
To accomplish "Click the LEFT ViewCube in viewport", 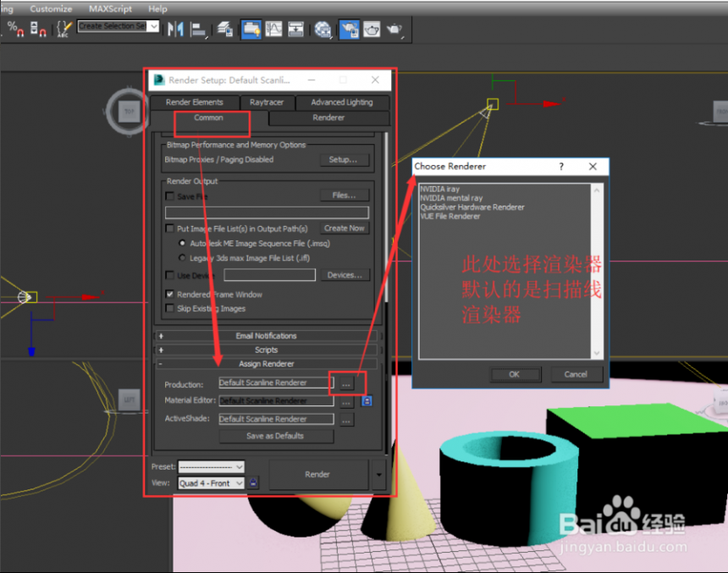I will 129,399.
